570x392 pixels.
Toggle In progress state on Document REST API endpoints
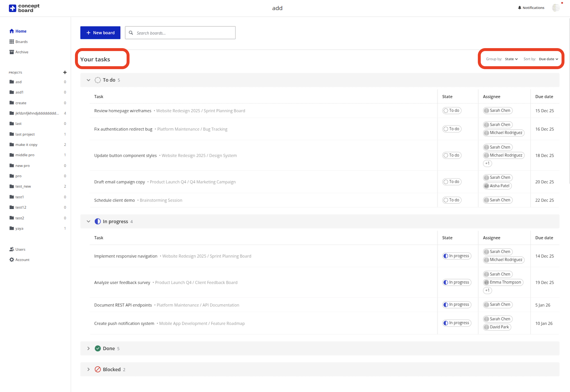457,304
